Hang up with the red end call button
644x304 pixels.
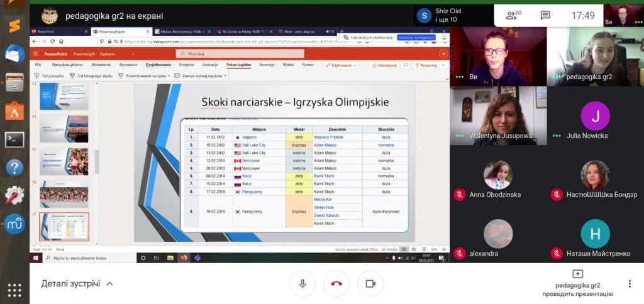click(336, 284)
